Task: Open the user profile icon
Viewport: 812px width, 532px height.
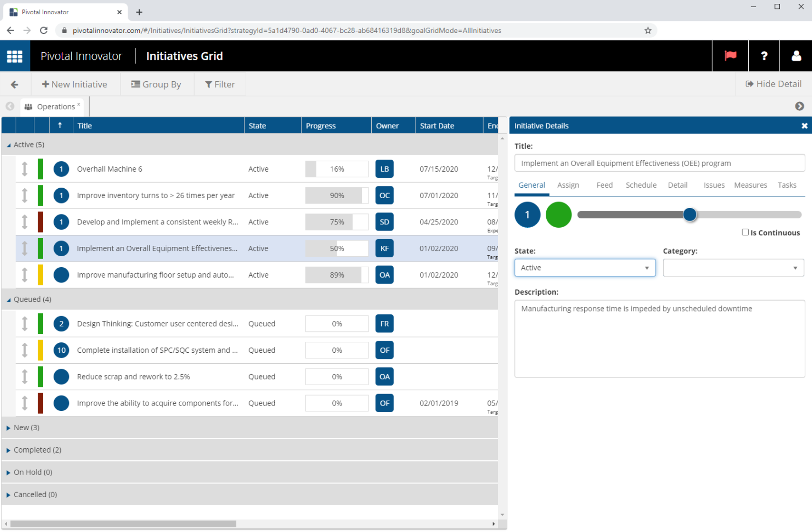Action: (796, 56)
